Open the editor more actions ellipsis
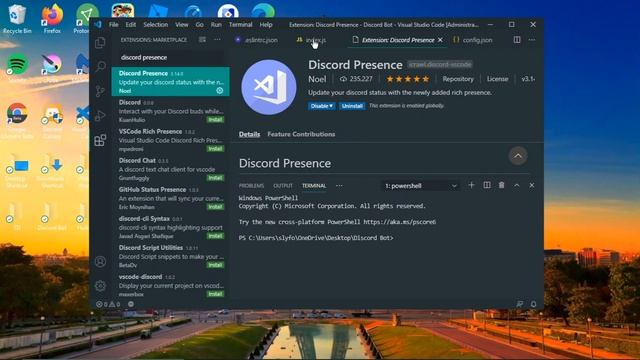Screen dimensions: 640x360 click(531, 40)
